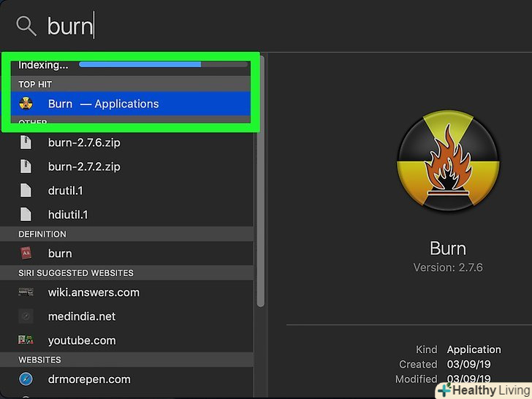Click the Spotlight magnifying glass icon
This screenshot has height=399, width=532.
pyautogui.click(x=26, y=26)
